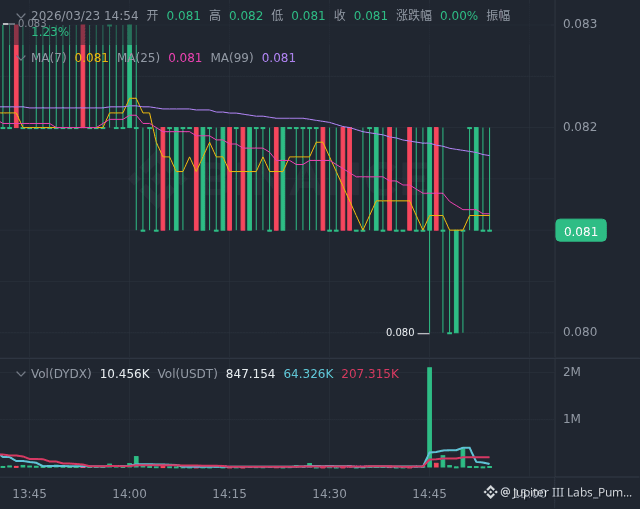640x509 pixels.
Task: Click the volume value 10.456K
Action: [124, 373]
